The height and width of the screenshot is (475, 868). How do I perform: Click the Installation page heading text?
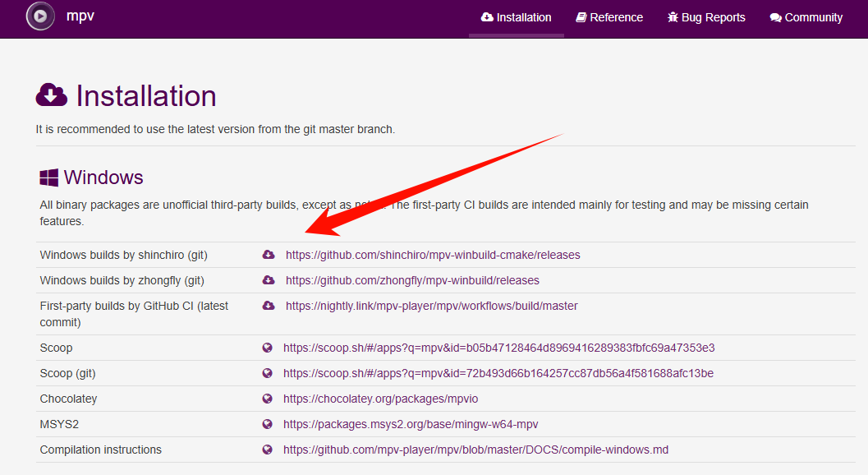click(146, 96)
